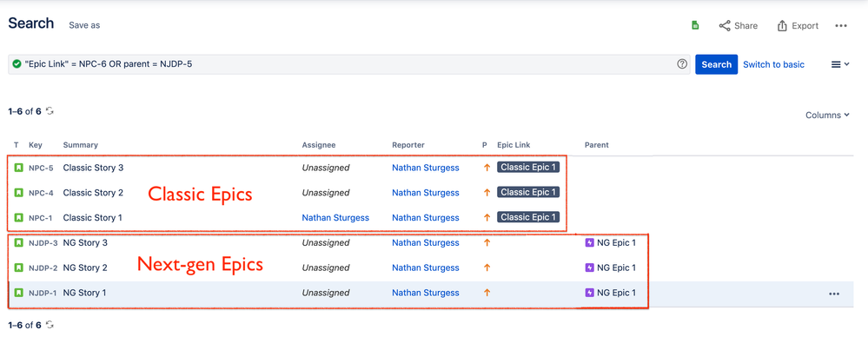Click the story type icon for NPC-5
This screenshot has width=868, height=337.
point(19,167)
